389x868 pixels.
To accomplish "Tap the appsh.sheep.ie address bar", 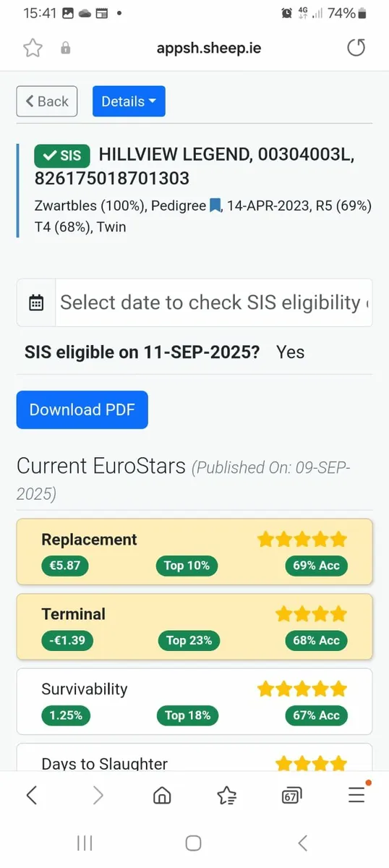I will click(x=209, y=48).
